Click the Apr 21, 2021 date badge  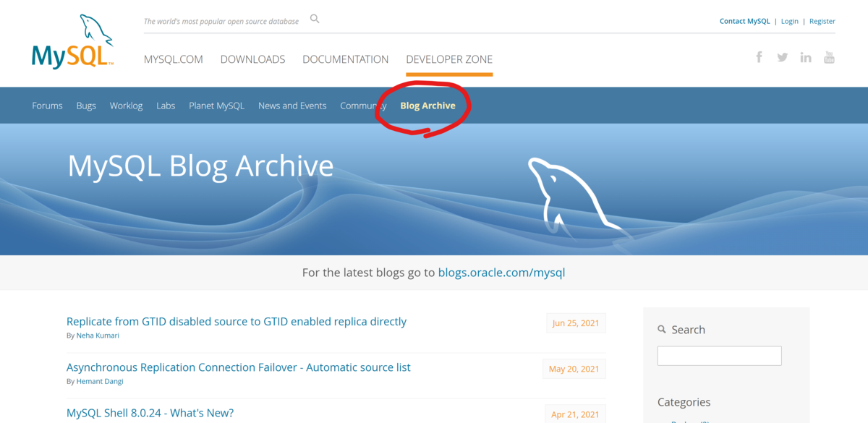point(575,414)
